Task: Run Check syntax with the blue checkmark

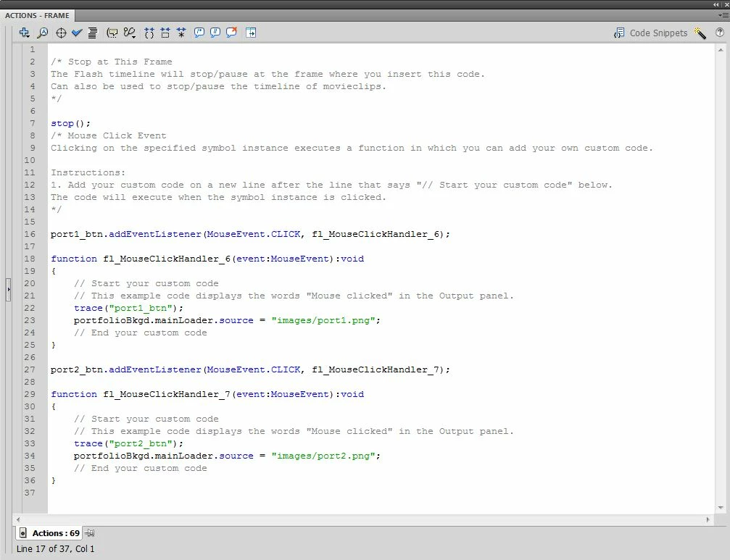Action: [x=77, y=33]
